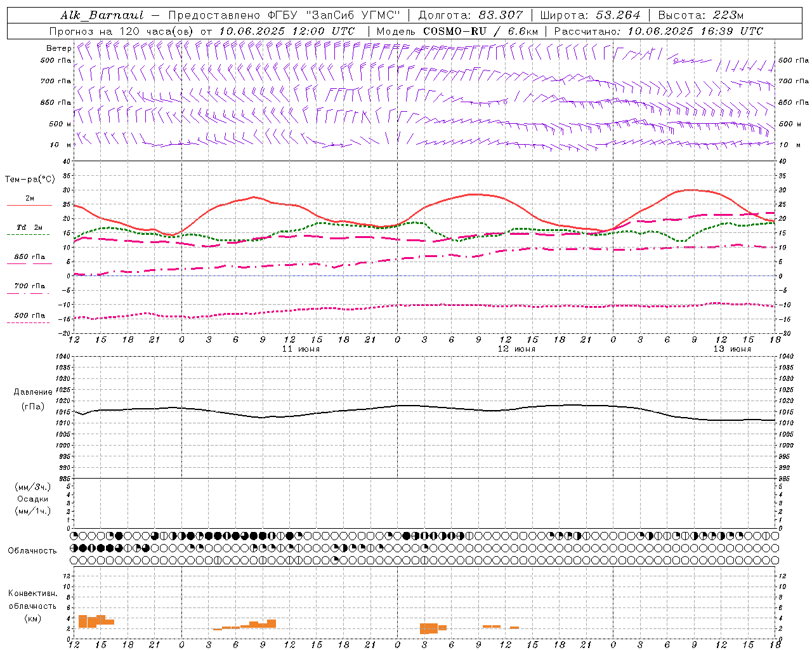This screenshot has width=812, height=650.
Task: Click the 700 гПа temperature legend entry
Action: coord(29,288)
